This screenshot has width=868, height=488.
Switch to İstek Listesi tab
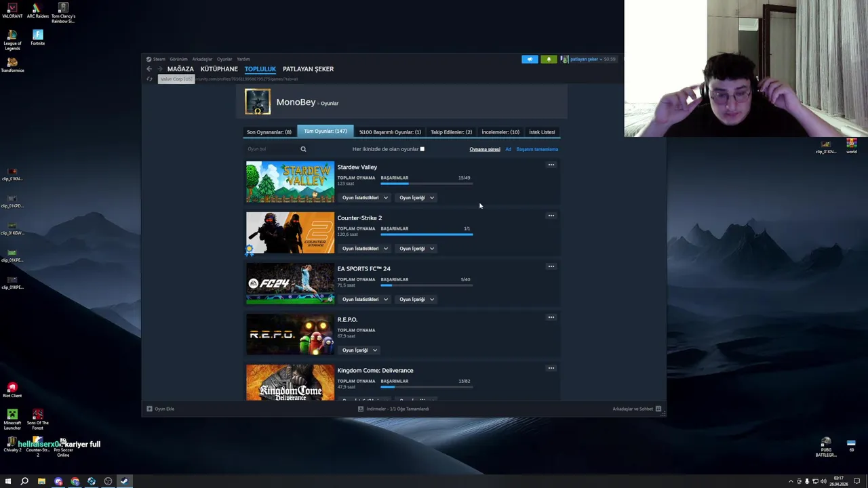click(542, 132)
